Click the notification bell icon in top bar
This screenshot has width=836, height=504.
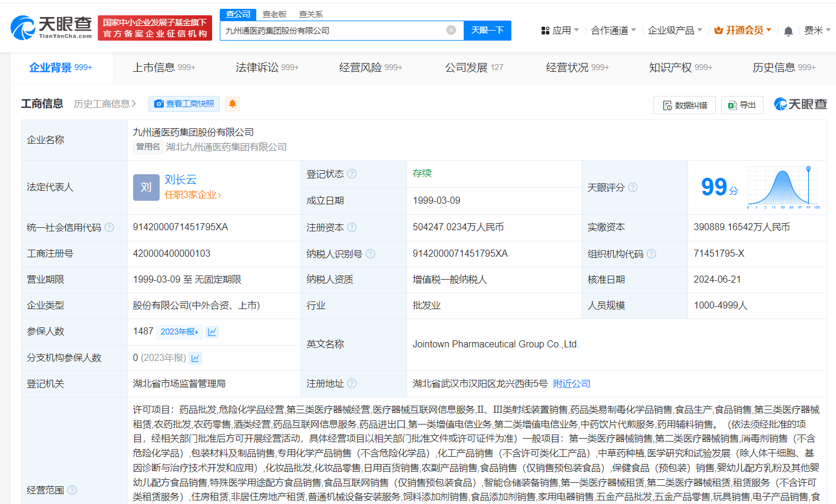coord(788,29)
